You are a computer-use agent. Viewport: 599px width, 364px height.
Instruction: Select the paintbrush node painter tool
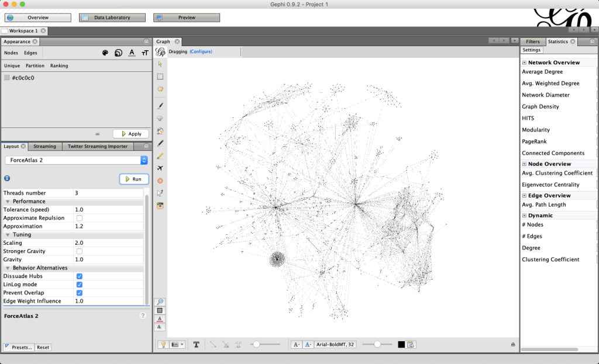160,106
